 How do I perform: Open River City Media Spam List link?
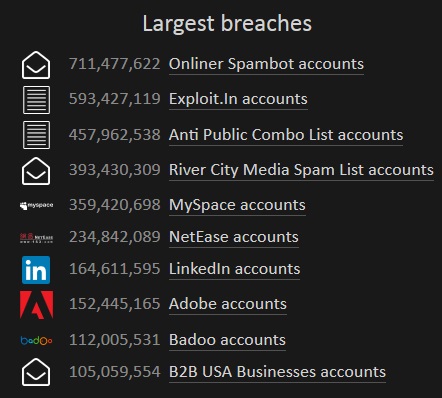click(x=301, y=170)
